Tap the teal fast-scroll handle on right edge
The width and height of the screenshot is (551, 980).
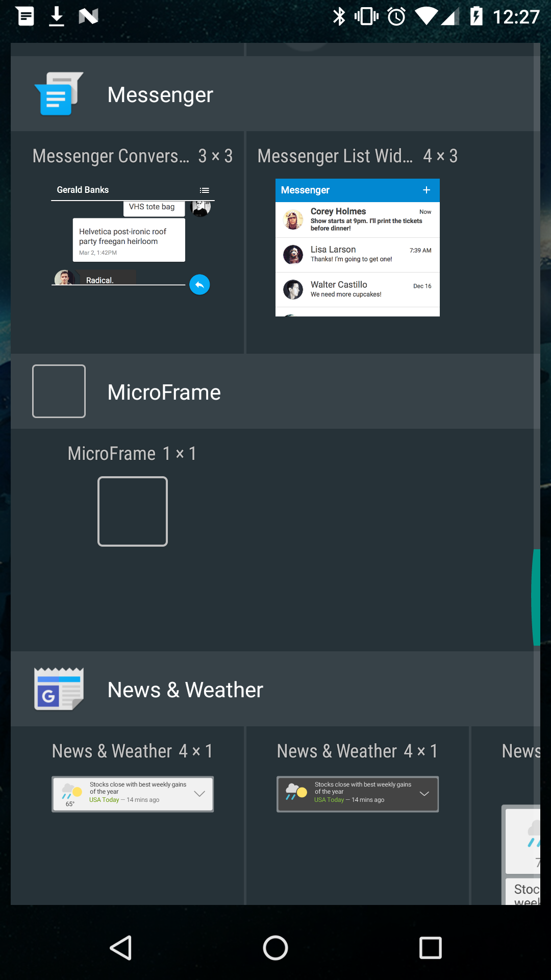[536, 597]
